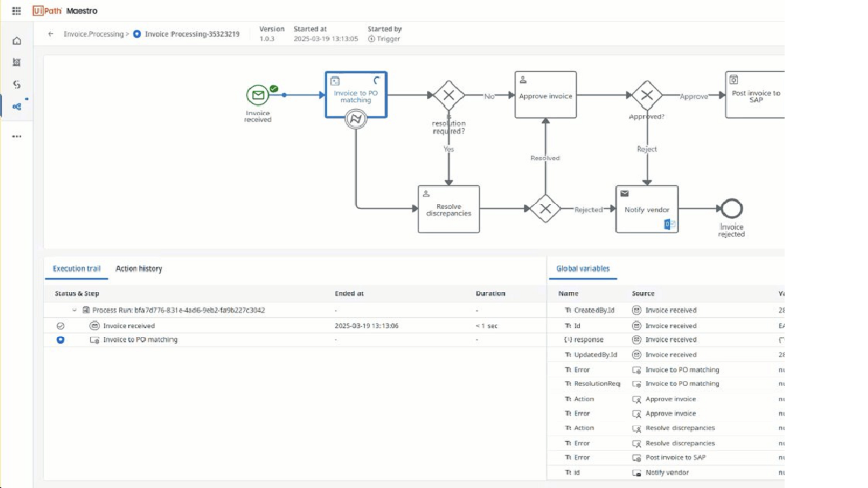Select the Post invoice to SAP node

point(755,95)
